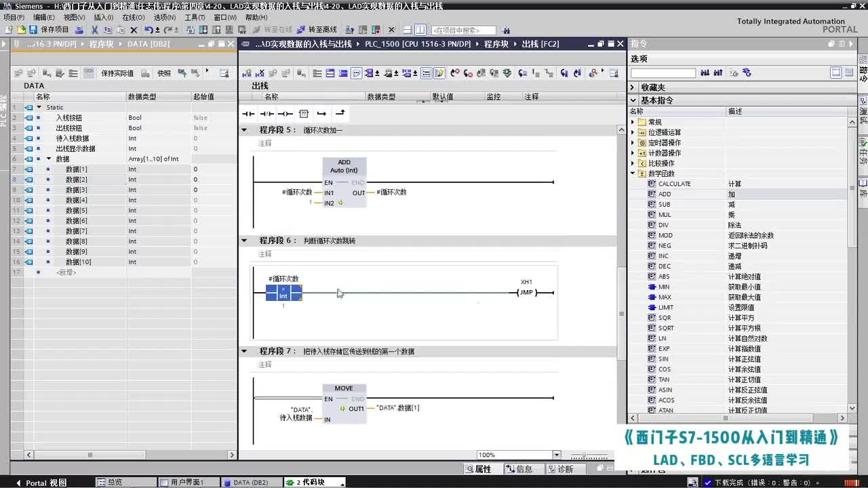Click the search-in-project field

[x=464, y=30]
